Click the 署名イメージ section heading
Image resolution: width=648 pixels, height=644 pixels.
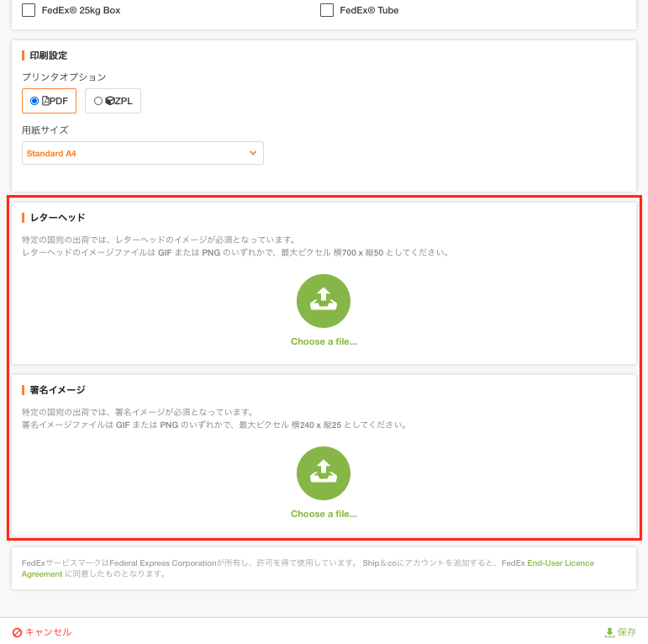[57, 390]
